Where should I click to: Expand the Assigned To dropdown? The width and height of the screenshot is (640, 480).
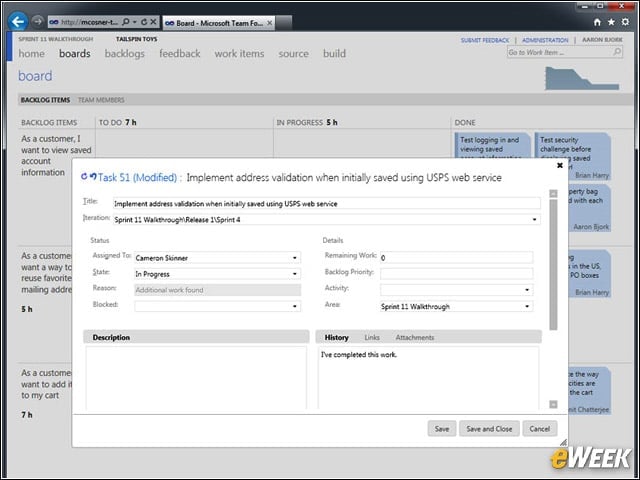coord(295,258)
